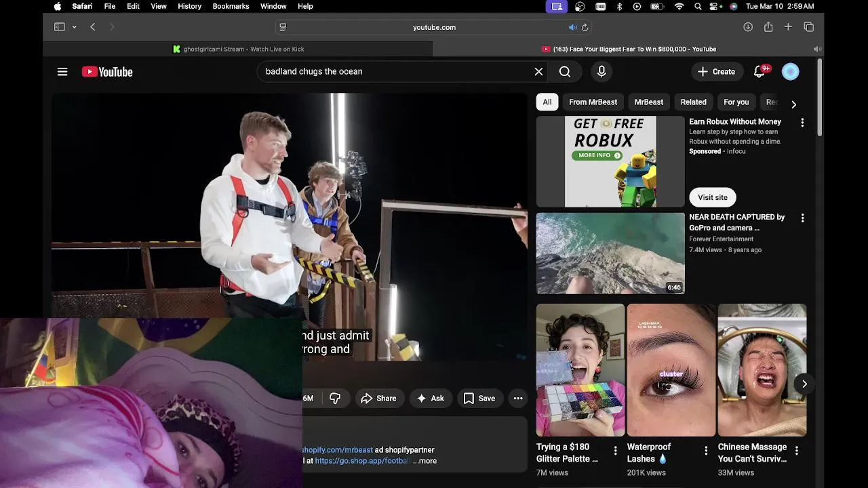Open the Edit menu
Image resolution: width=868 pixels, height=488 pixels.
pyautogui.click(x=133, y=6)
